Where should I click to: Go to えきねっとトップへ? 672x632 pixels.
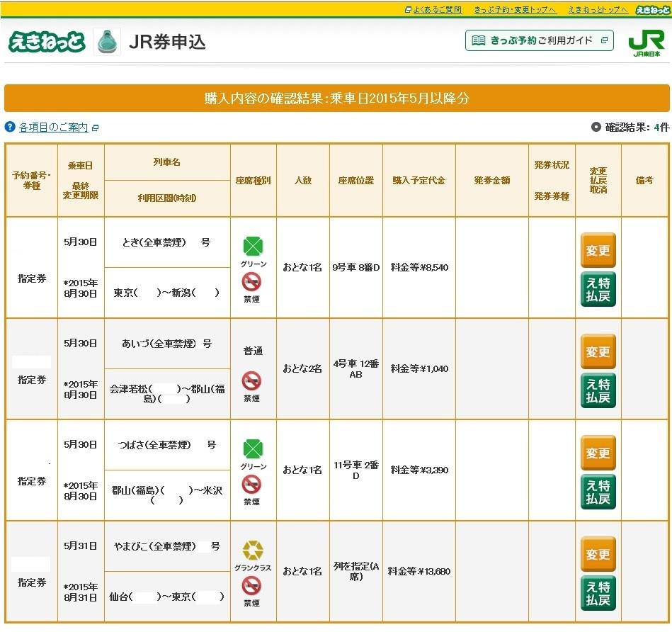coord(597,9)
